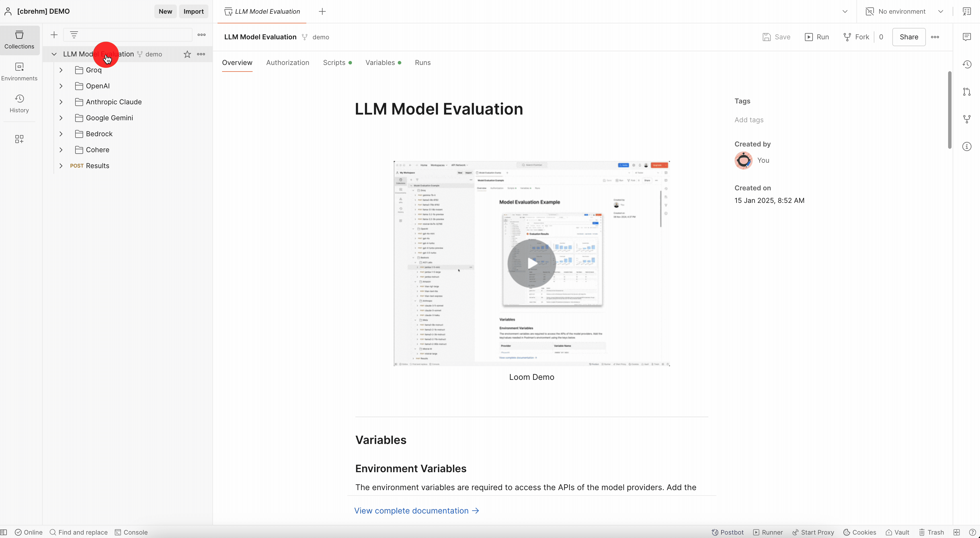Open View complete documentation link
Screen dimensions: 980x538
[x=417, y=511]
